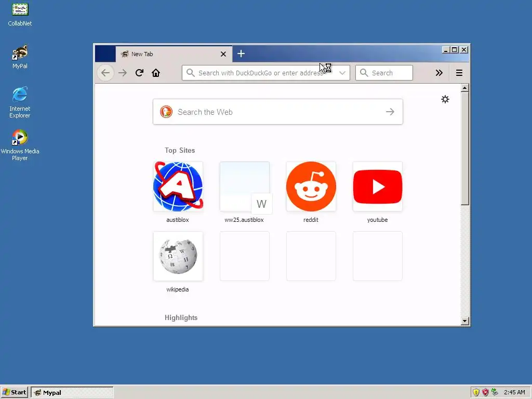
Task: Go back with the back arrow
Action: pos(105,73)
